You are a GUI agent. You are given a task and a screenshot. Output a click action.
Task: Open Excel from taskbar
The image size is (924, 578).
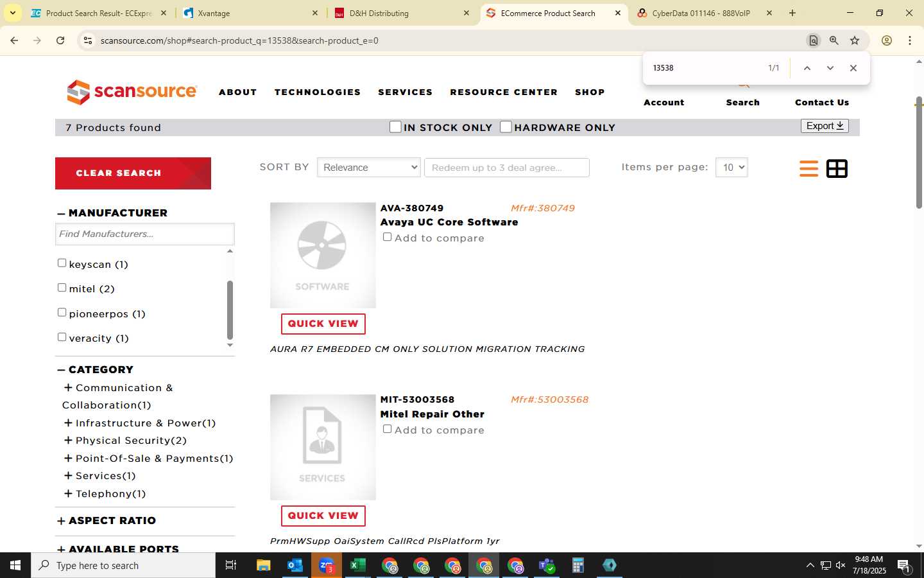(358, 565)
